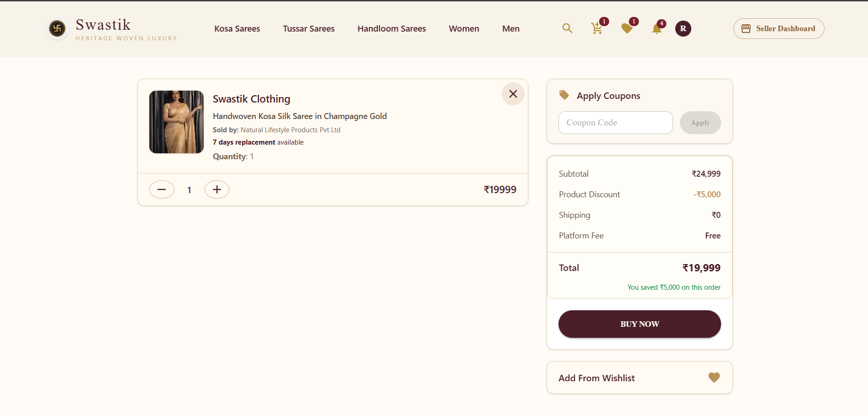Open the user profile avatar R
The height and width of the screenshot is (416, 868).
pyautogui.click(x=683, y=28)
